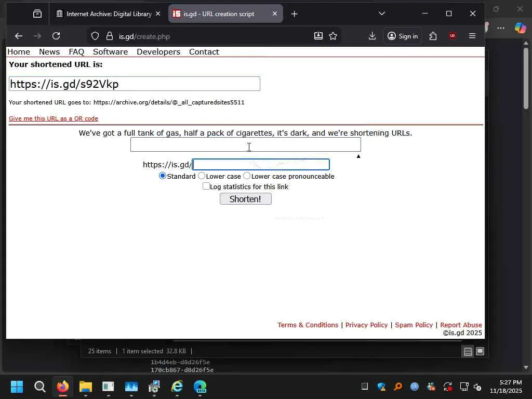Select Lower case pronounceable radio option

(x=247, y=176)
